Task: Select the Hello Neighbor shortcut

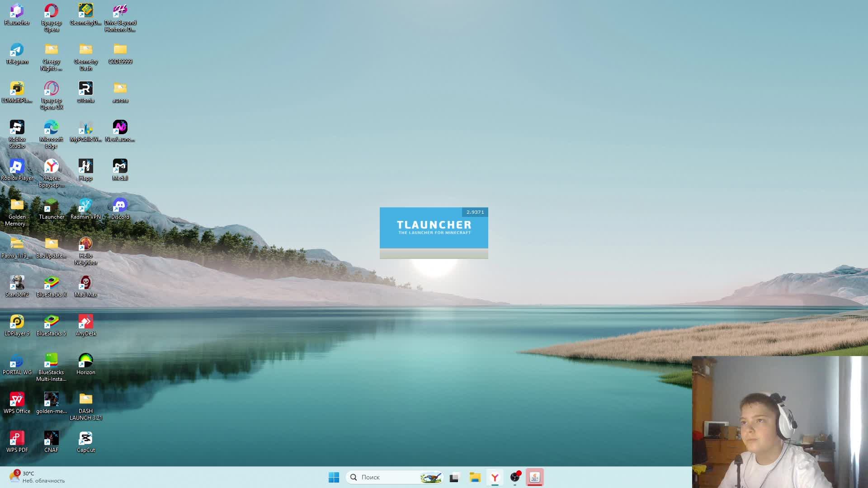Action: tap(85, 251)
